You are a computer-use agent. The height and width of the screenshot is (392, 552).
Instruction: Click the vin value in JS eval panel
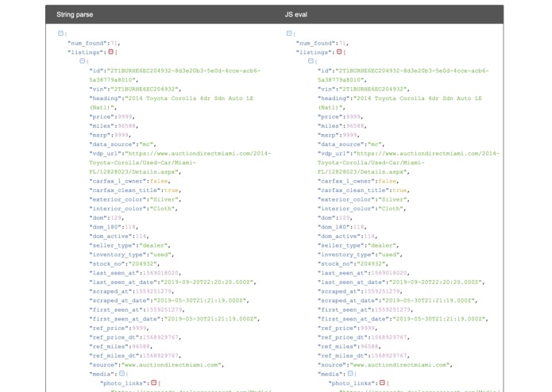point(373,90)
